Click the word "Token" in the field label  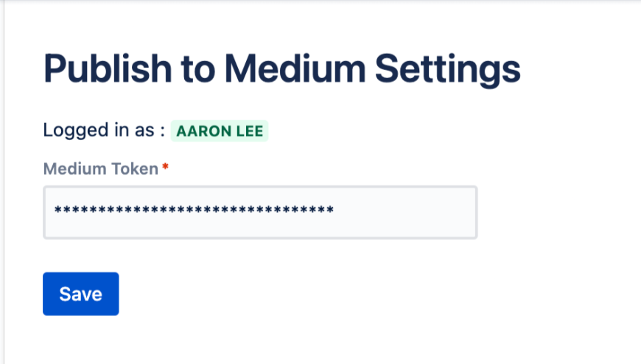(x=136, y=169)
